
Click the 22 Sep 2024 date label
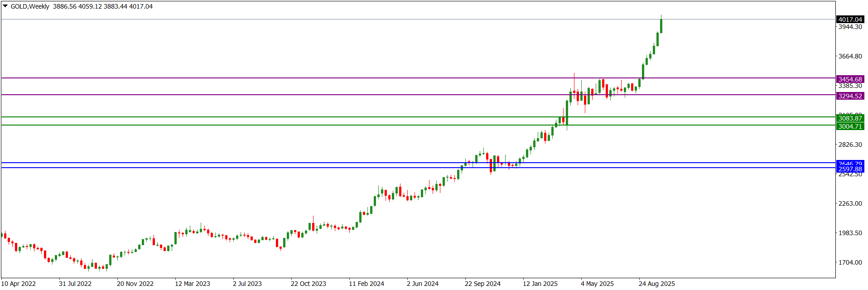(482, 284)
